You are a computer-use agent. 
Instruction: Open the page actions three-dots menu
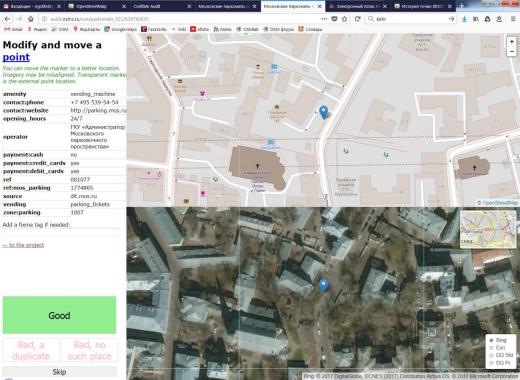pos(324,19)
